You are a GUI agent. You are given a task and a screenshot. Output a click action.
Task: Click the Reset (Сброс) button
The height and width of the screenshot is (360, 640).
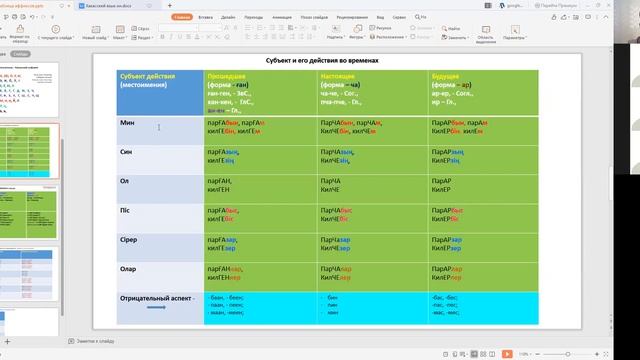(140, 29)
